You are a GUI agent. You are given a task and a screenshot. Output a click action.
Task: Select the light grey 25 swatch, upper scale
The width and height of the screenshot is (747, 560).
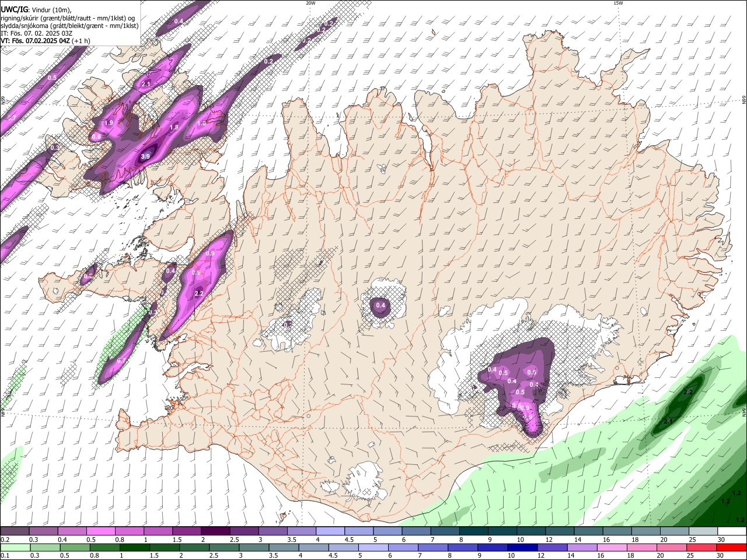[x=703, y=531]
